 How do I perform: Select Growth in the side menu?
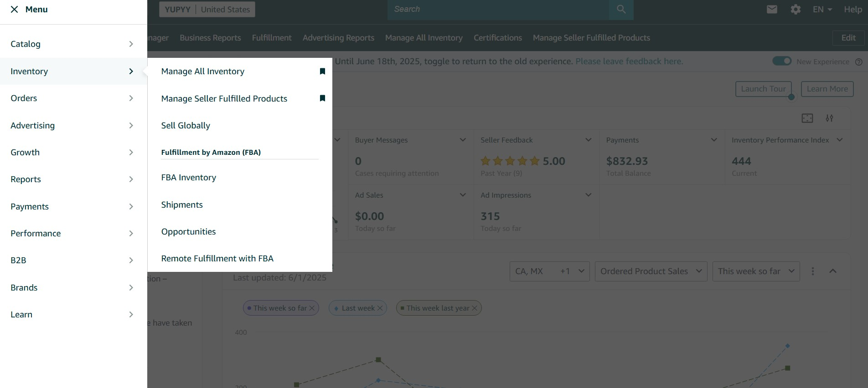[73, 152]
